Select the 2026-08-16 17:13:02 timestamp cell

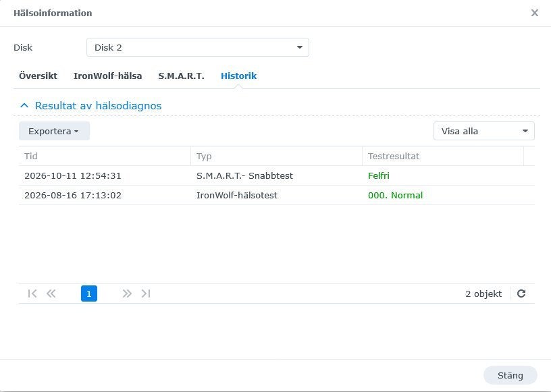pyautogui.click(x=73, y=195)
